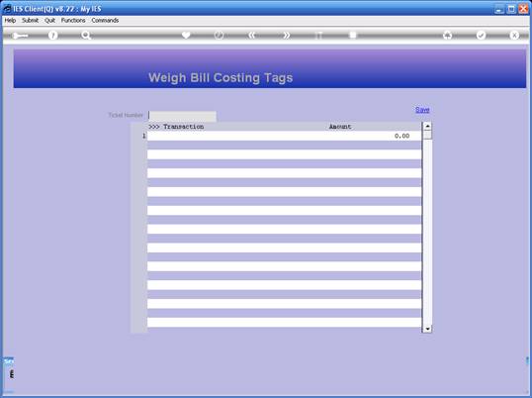Click the double left arrows icon
The width and height of the screenshot is (532, 398).
[252, 35]
